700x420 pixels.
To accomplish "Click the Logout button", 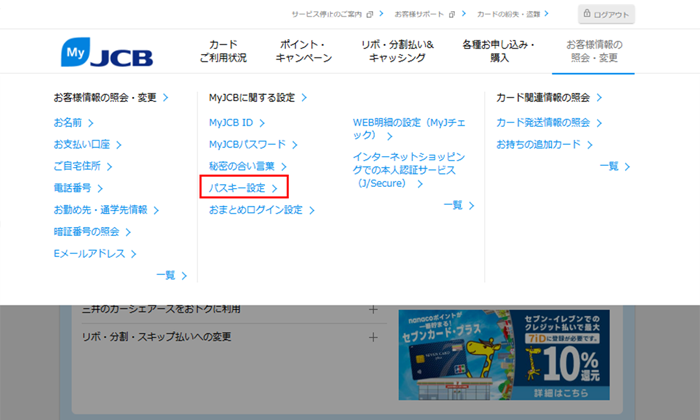I will coord(607,15).
